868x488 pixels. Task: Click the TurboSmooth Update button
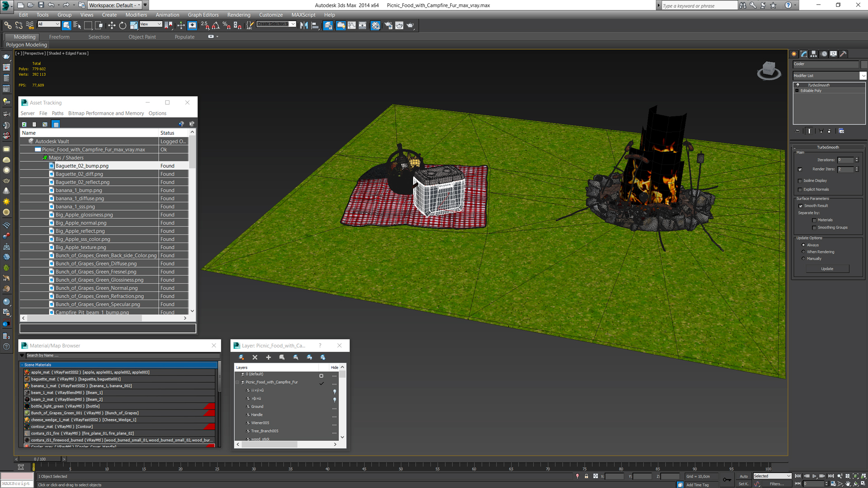[x=827, y=269]
